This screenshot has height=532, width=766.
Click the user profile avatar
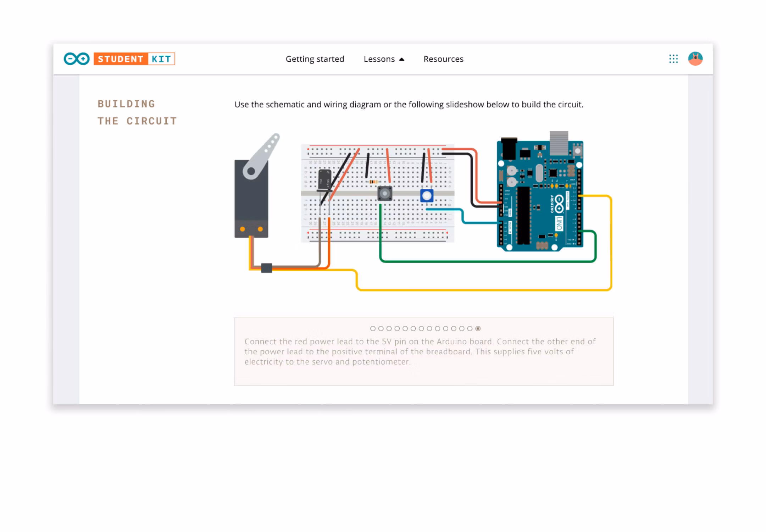pos(695,59)
